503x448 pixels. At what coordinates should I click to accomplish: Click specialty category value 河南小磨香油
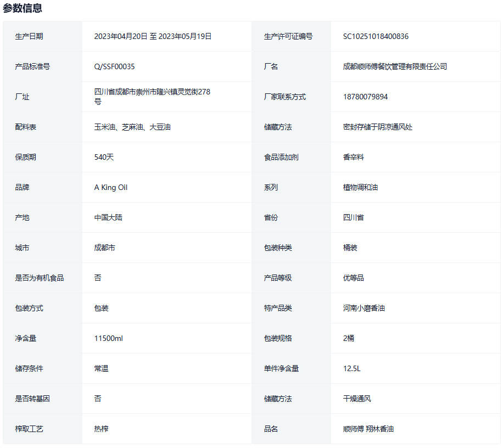(364, 308)
